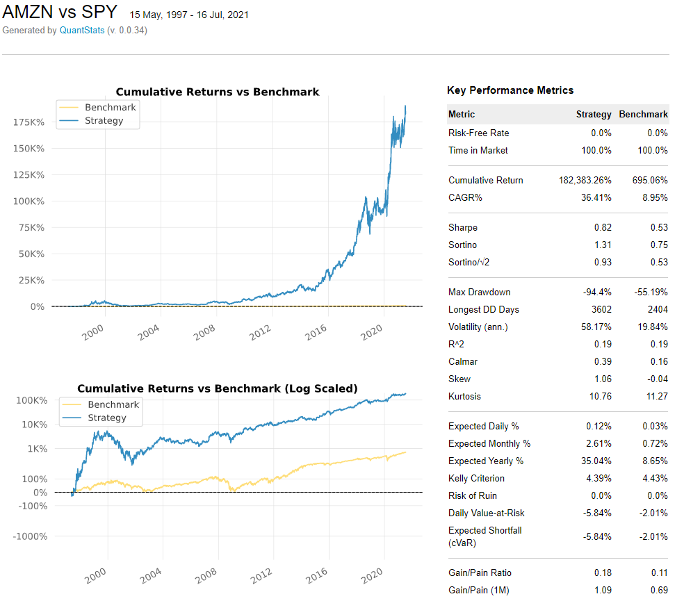Select the Gain/Pain (1M) value 1.09

603,591
